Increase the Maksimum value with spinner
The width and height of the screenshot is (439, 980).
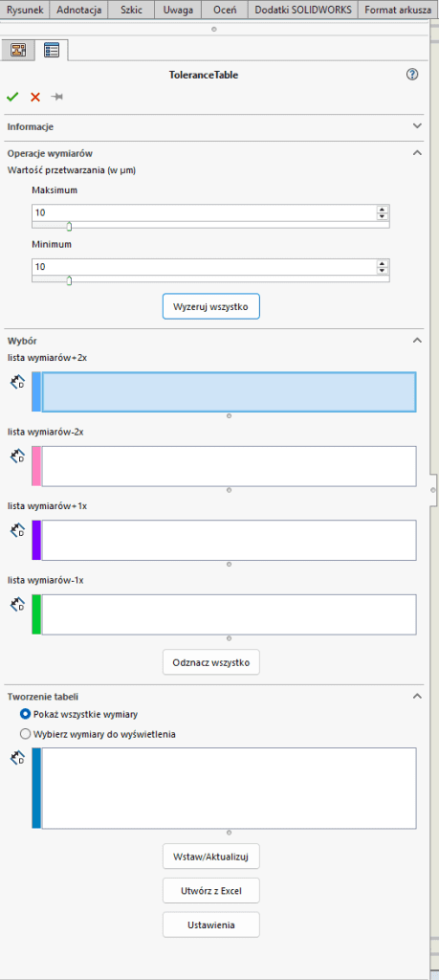point(383,210)
